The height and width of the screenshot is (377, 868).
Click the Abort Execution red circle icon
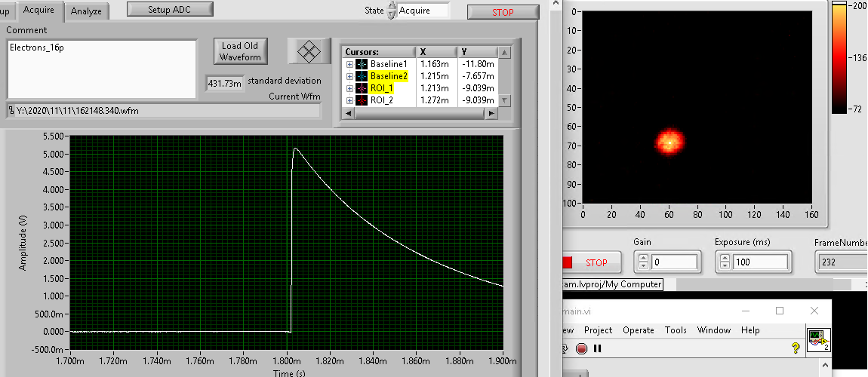point(581,348)
